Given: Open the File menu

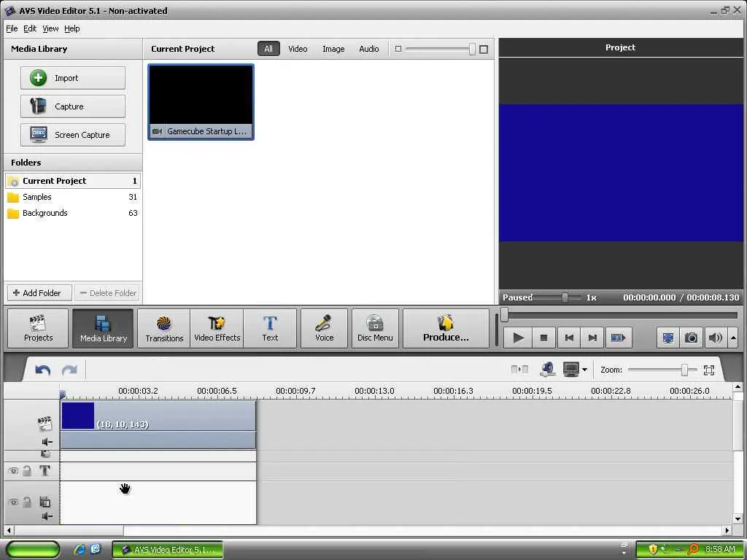Looking at the screenshot, I should click(x=12, y=28).
